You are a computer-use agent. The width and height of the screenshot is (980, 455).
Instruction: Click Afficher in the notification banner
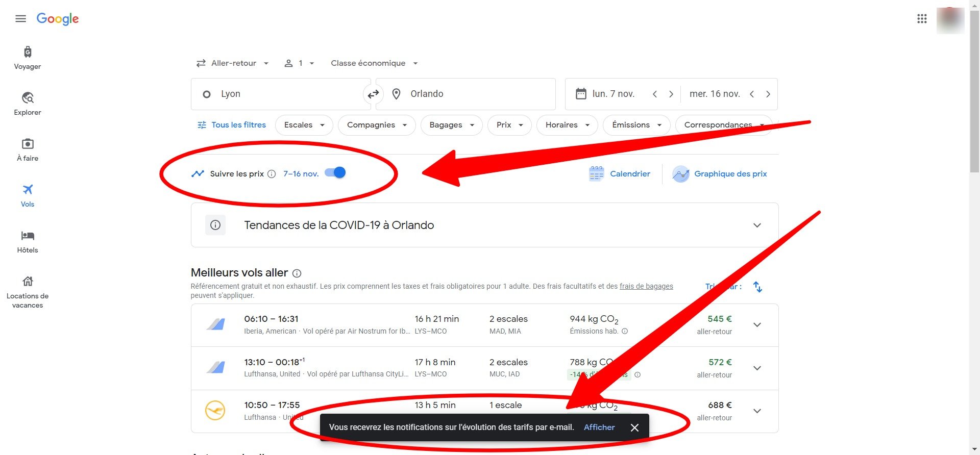point(599,427)
